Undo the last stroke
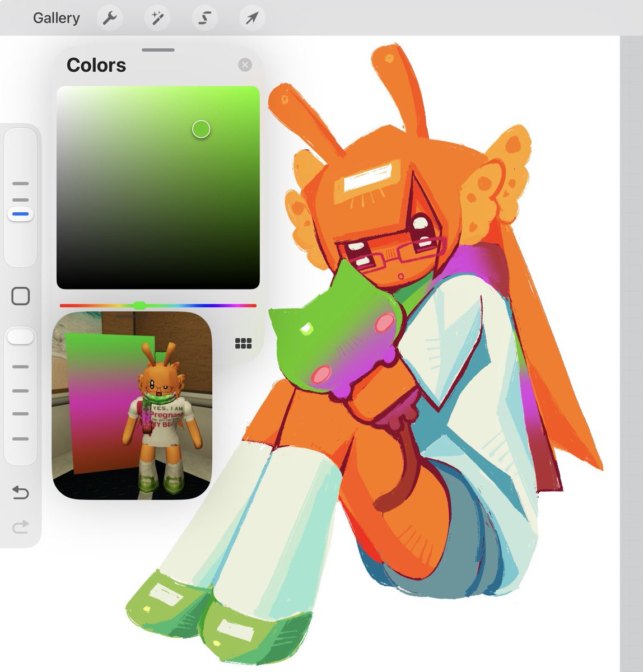 (x=20, y=493)
